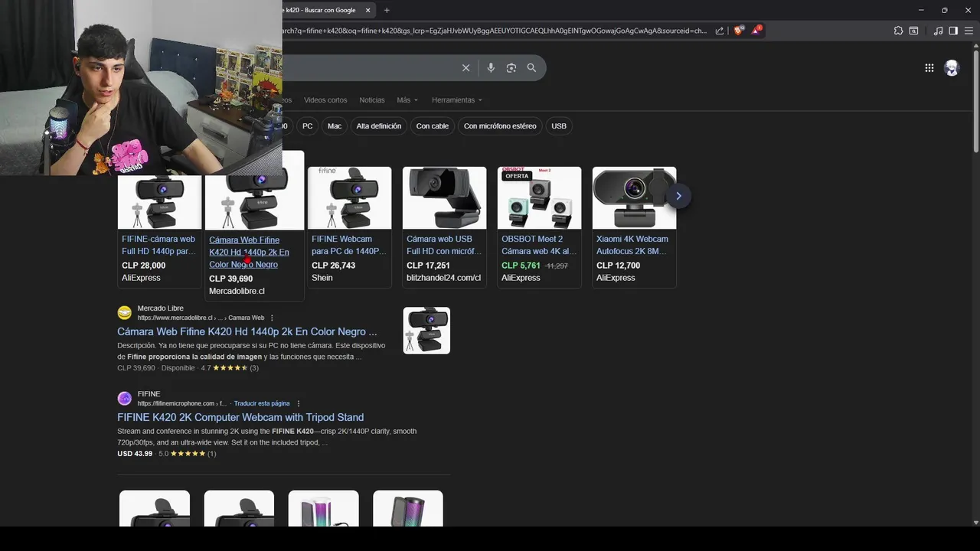Open the Brave hamburger menu
Screen dimensions: 980x551
[969, 31]
